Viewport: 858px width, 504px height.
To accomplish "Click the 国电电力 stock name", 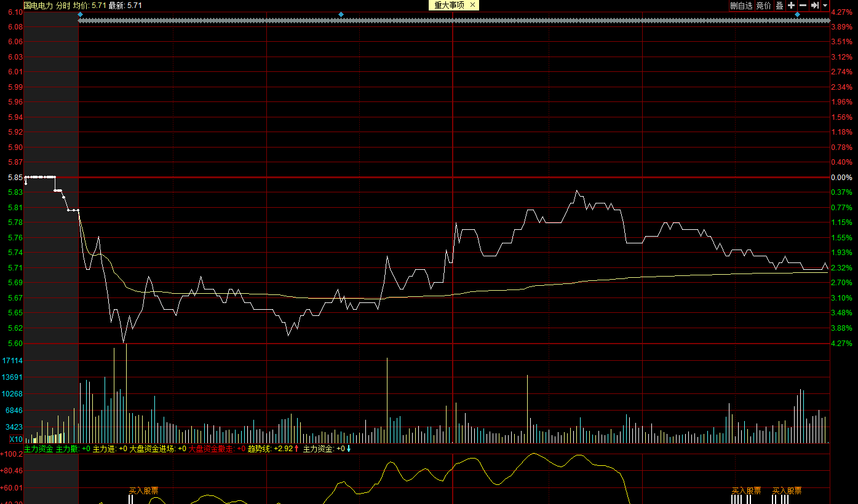I will (38, 5).
